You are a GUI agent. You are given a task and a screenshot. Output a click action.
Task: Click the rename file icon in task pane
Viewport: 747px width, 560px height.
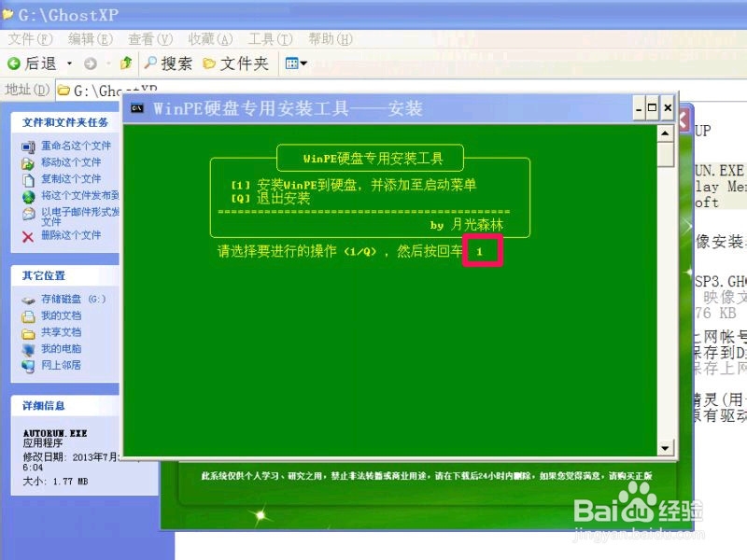[x=28, y=147]
